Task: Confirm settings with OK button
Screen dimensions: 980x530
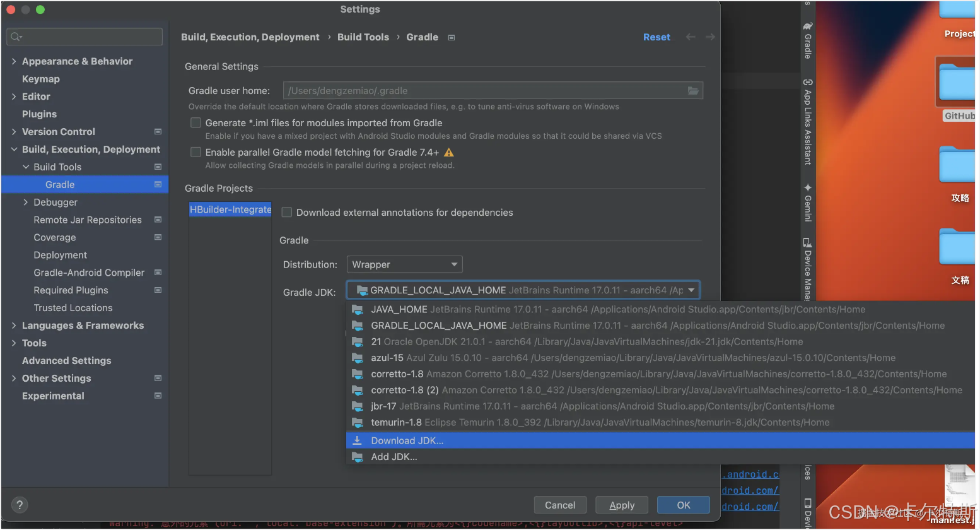Action: [684, 505]
